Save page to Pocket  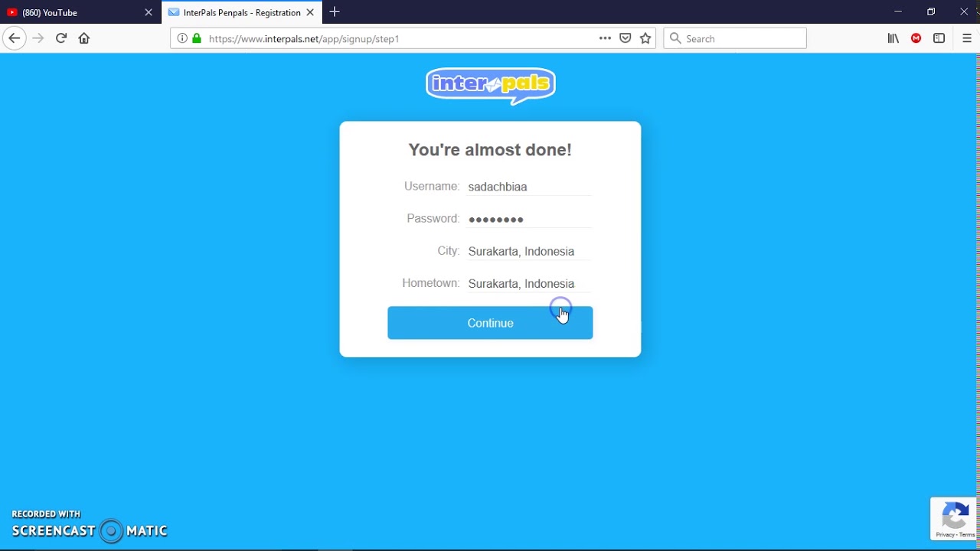[x=626, y=38]
